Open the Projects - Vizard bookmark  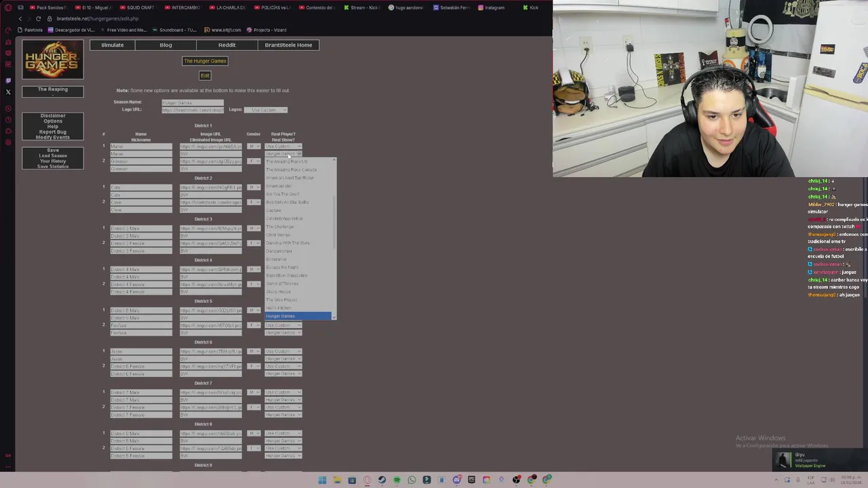(267, 30)
